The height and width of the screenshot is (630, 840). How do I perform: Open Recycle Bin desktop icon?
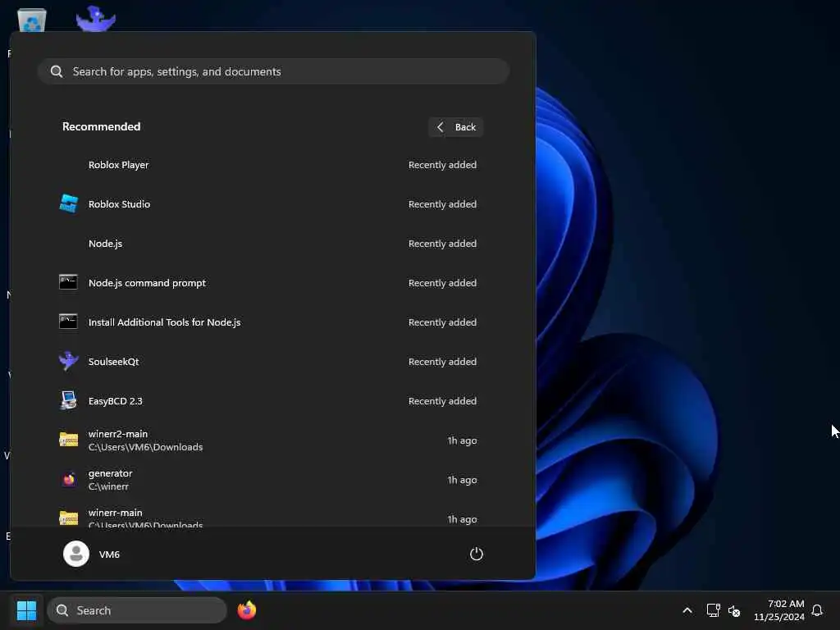pos(32,21)
